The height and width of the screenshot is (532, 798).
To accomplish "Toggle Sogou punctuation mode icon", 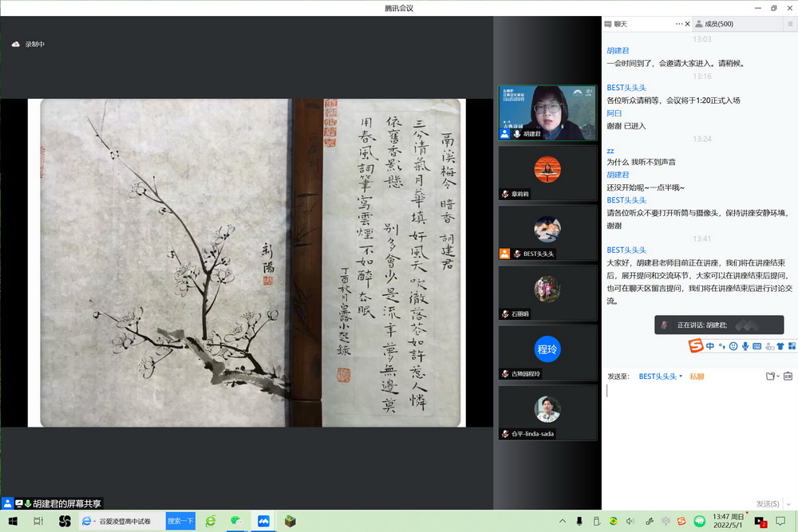I will [721, 346].
